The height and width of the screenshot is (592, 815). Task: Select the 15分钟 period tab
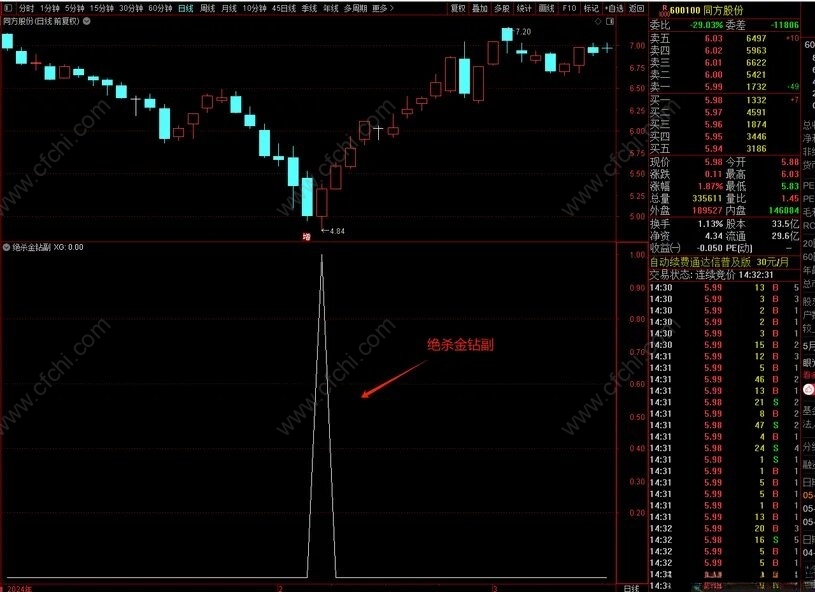pyautogui.click(x=102, y=8)
